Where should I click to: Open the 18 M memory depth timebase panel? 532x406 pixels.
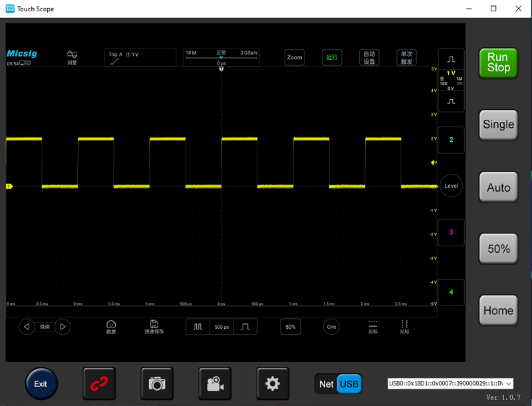point(221,57)
